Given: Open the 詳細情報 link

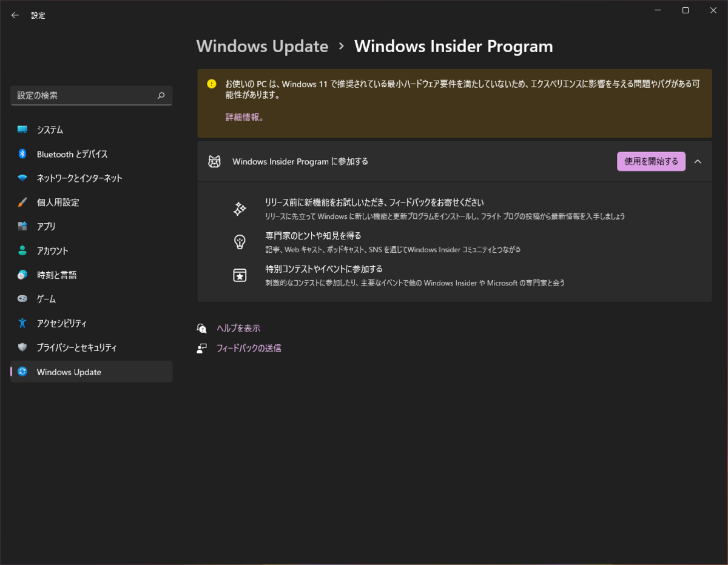Looking at the screenshot, I should pyautogui.click(x=245, y=118).
